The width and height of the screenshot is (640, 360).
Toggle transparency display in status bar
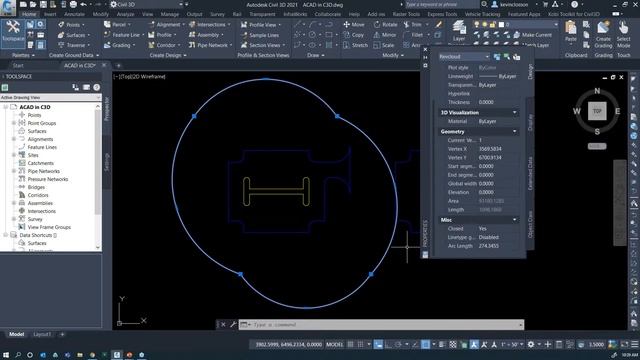(x=453, y=344)
